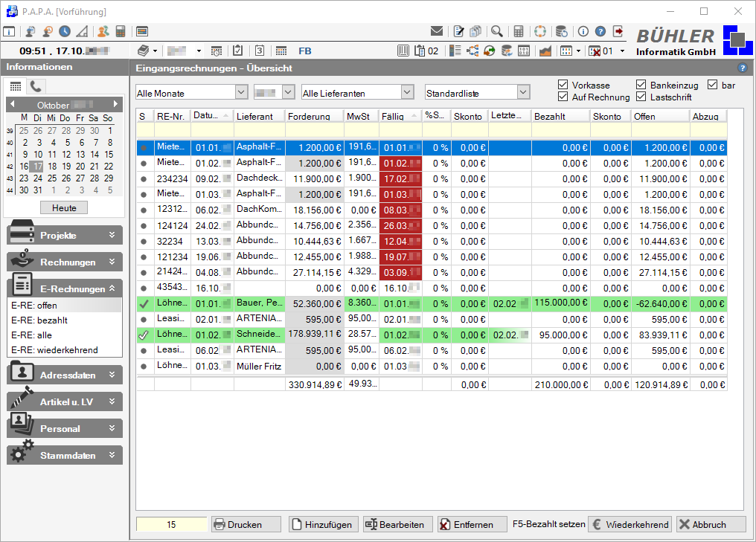Click the Entfernen button
The height and width of the screenshot is (542, 756).
pos(472,524)
